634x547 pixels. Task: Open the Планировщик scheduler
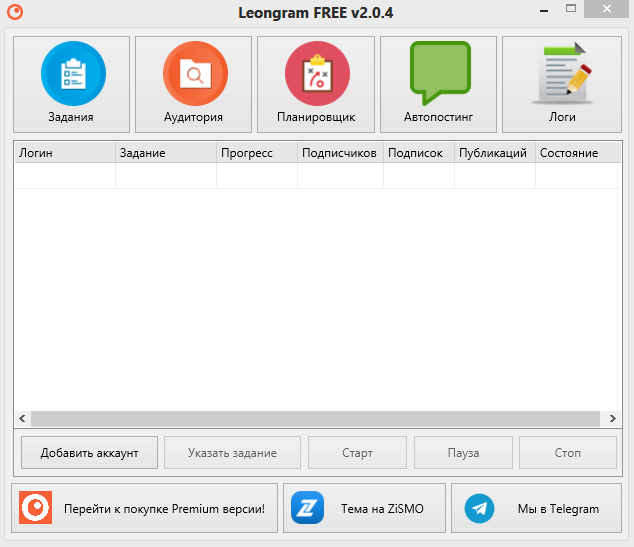(x=316, y=84)
